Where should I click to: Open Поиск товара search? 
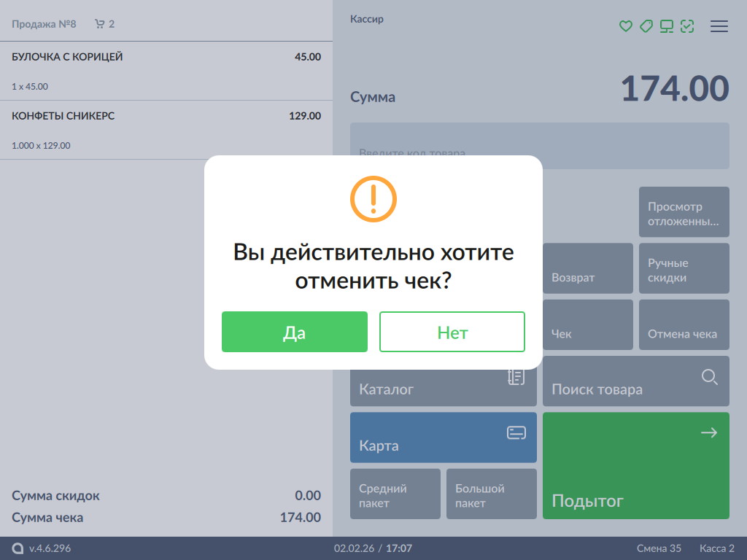click(x=635, y=381)
